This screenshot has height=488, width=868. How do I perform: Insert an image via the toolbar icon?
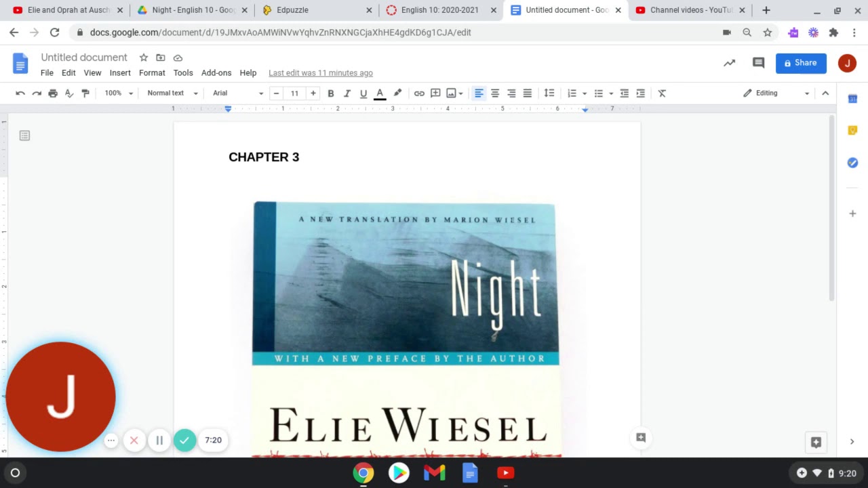click(451, 94)
